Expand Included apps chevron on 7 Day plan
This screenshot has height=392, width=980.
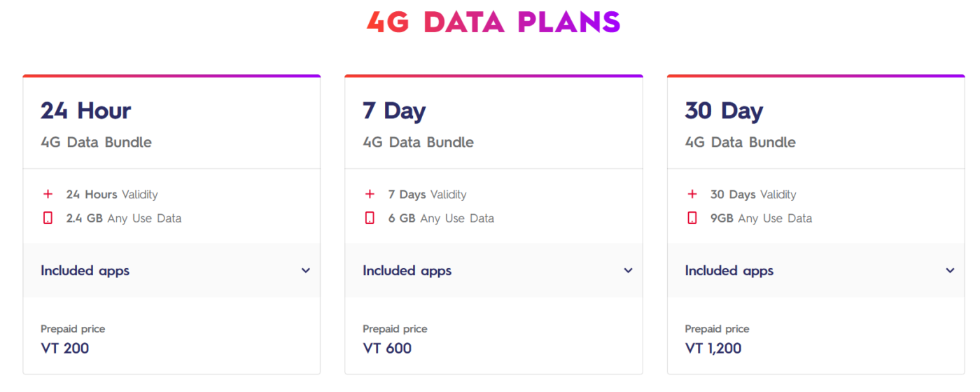coord(628,271)
